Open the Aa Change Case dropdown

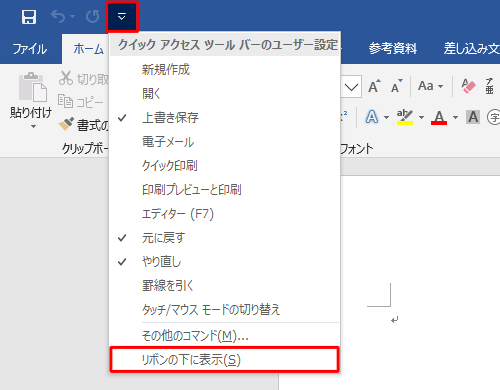click(430, 86)
